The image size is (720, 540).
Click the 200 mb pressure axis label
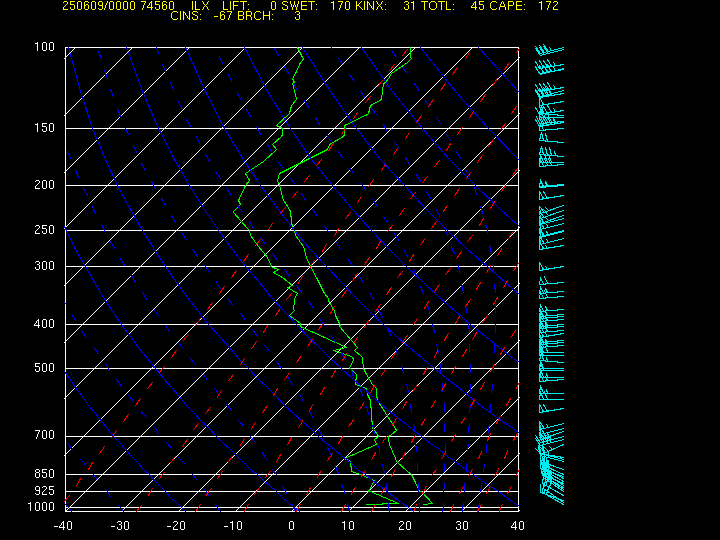(45, 185)
